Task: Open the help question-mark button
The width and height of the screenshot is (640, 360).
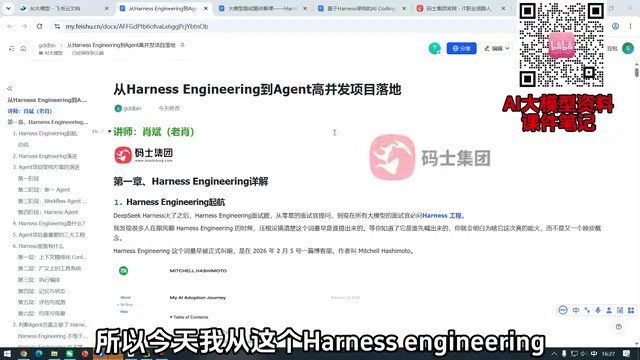Action: click(619, 327)
